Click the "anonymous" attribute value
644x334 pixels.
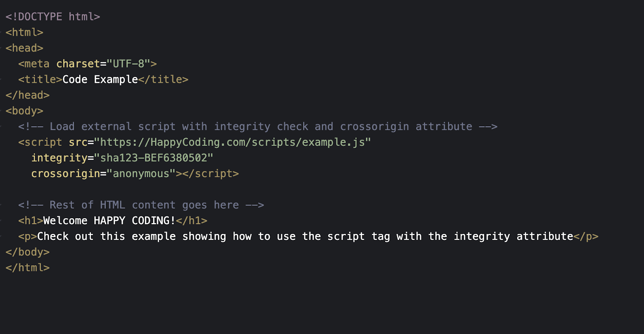coord(141,174)
